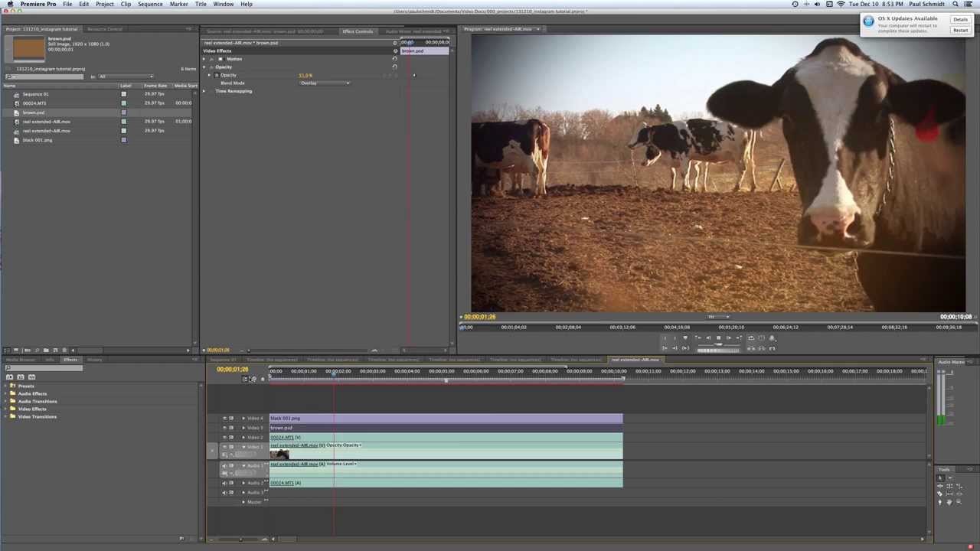Open the File menu
The width and height of the screenshot is (980, 551).
[x=67, y=4]
